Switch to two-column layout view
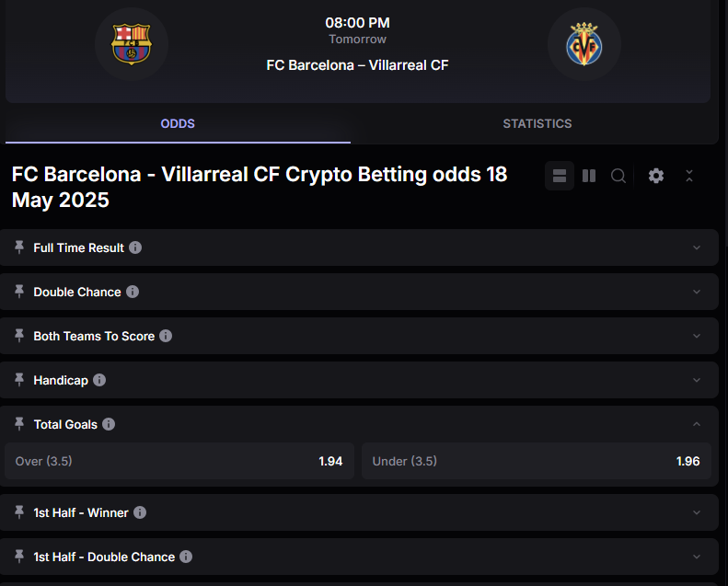Screen dimensions: 728x586 point(589,176)
